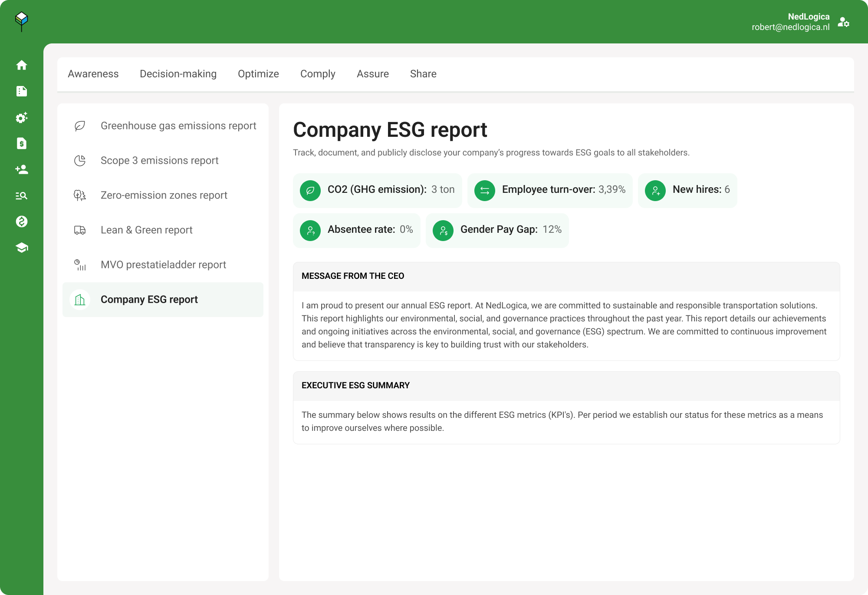
Task: Open Greenhouse gas emissions report
Action: pos(163,126)
